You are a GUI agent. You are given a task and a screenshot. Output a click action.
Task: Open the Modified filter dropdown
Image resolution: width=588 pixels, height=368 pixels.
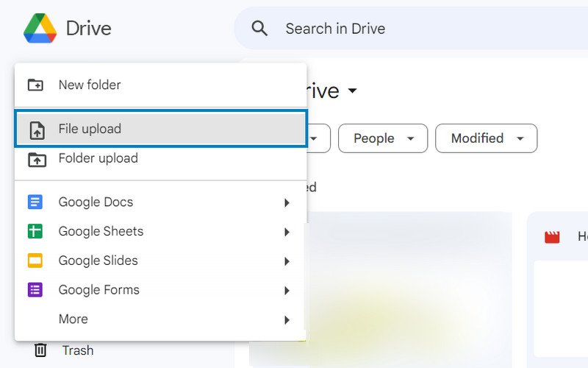487,138
